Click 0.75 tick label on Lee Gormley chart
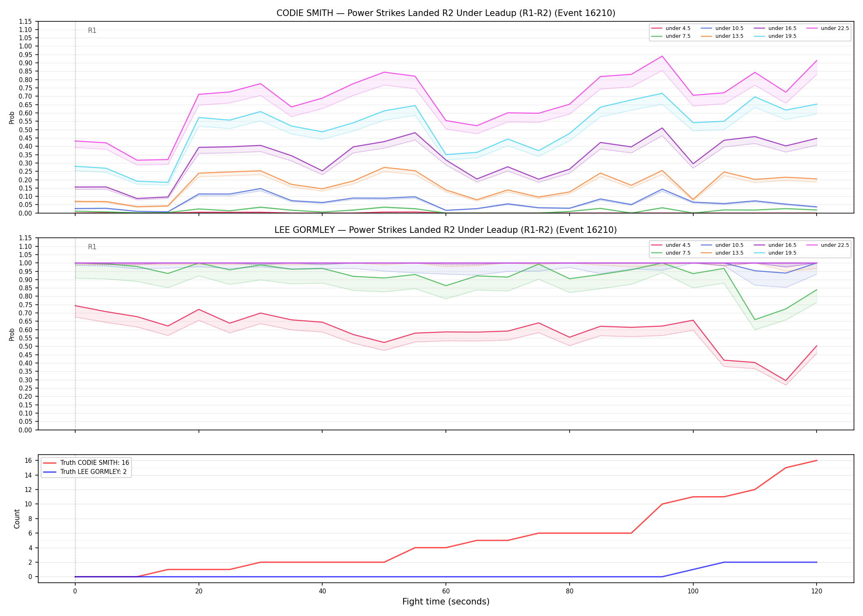Viewport: 863px width, 616px height. click(x=25, y=305)
